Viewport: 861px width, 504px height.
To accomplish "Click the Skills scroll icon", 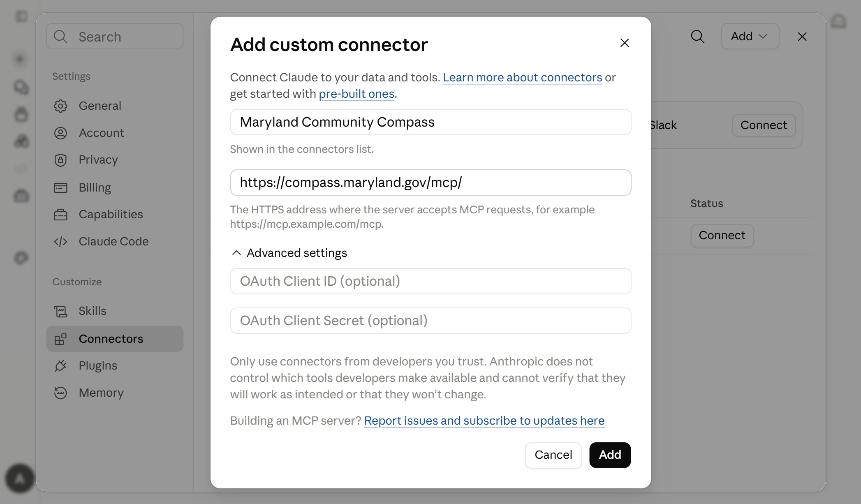I will tap(60, 311).
